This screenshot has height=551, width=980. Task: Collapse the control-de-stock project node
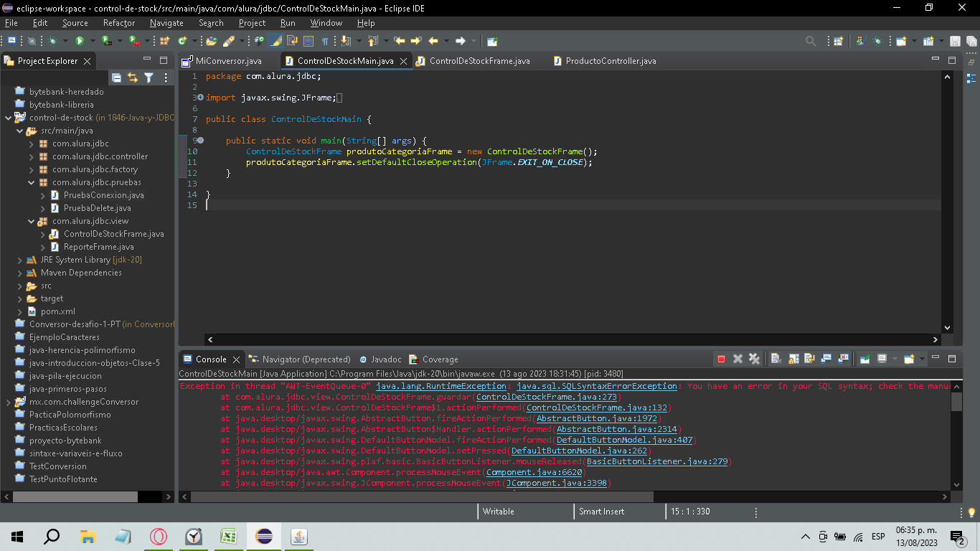[9, 118]
